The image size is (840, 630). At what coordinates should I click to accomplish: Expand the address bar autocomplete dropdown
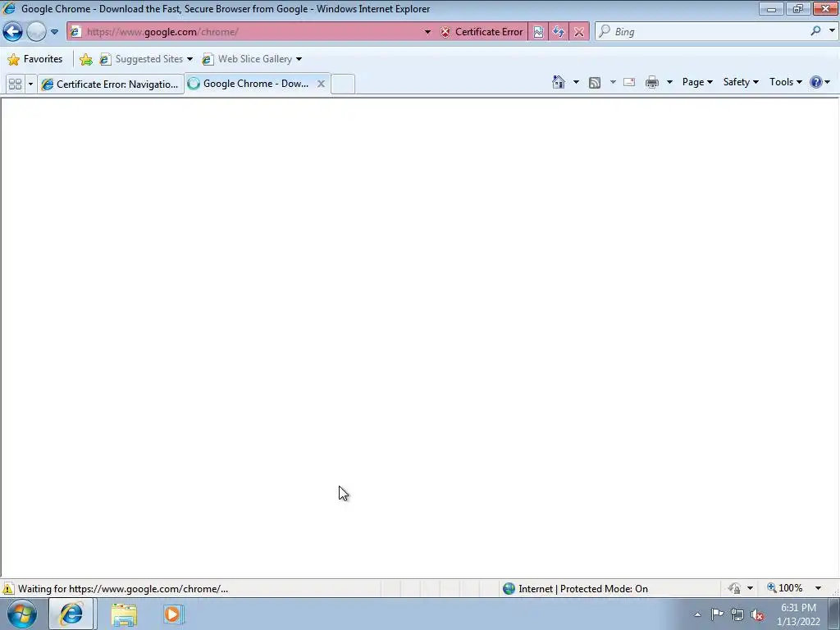pyautogui.click(x=427, y=32)
